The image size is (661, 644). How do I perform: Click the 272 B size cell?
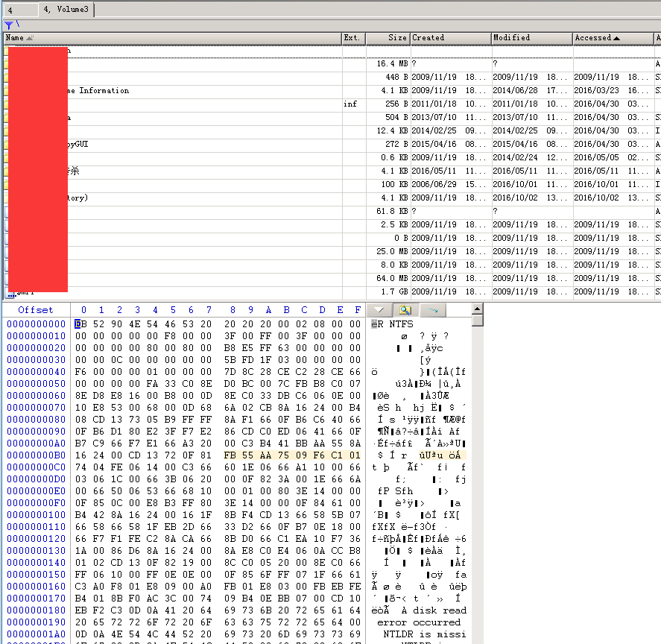tap(388, 145)
